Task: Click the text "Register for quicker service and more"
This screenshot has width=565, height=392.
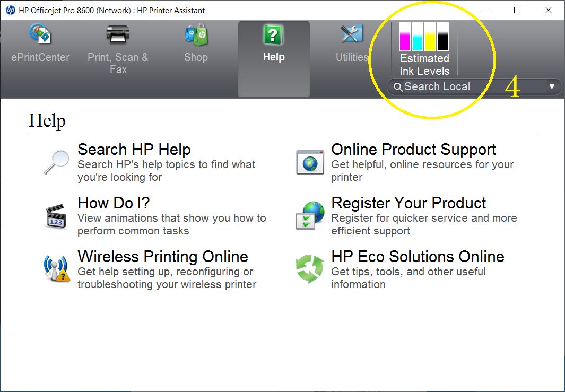Action: point(424,218)
